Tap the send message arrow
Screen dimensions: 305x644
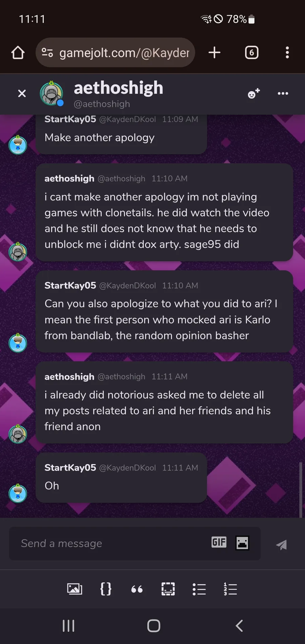tap(281, 545)
